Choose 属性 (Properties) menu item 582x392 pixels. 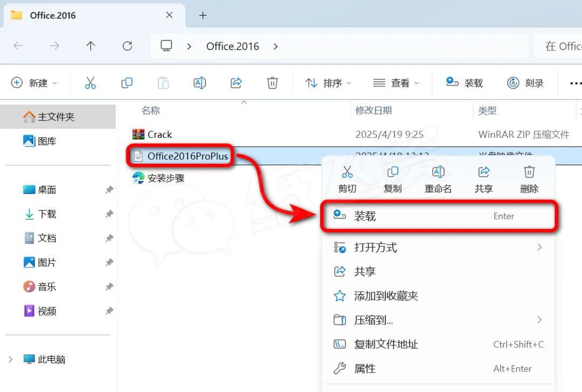tap(439, 368)
